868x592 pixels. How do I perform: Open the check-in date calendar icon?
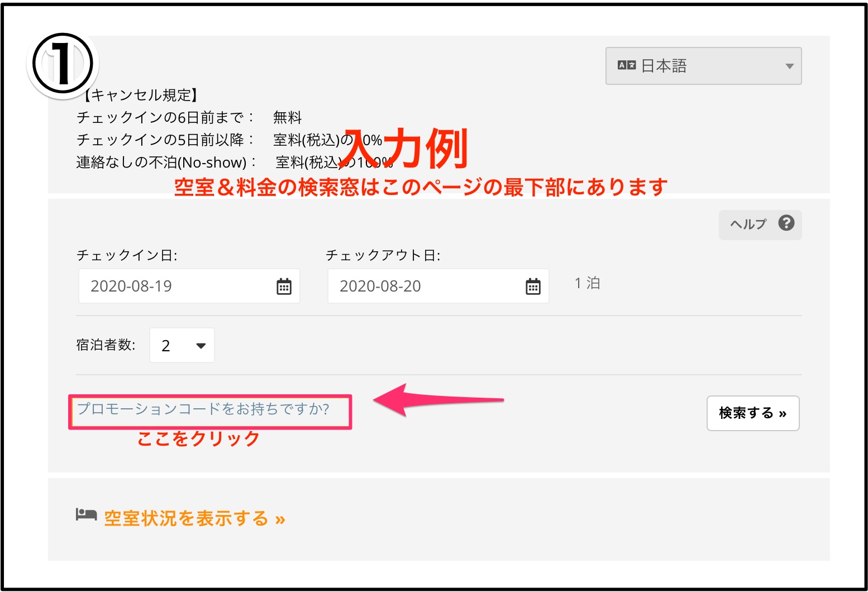[284, 287]
